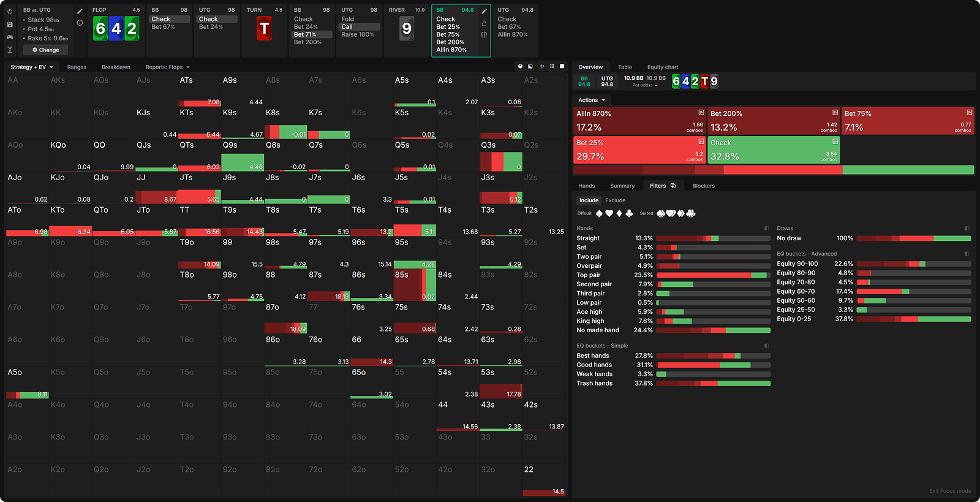Click the compare split icon in the BB panel
The image size is (980, 502).
tap(484, 35)
